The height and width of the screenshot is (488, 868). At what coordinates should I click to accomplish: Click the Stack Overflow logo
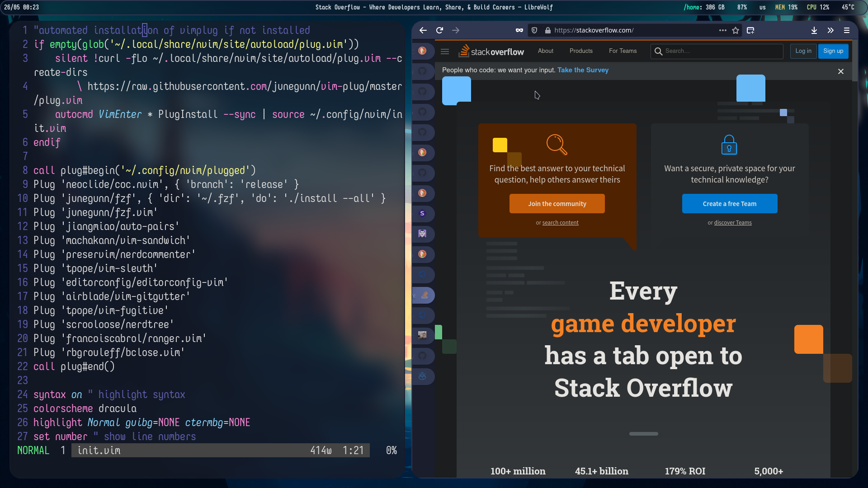point(491,51)
